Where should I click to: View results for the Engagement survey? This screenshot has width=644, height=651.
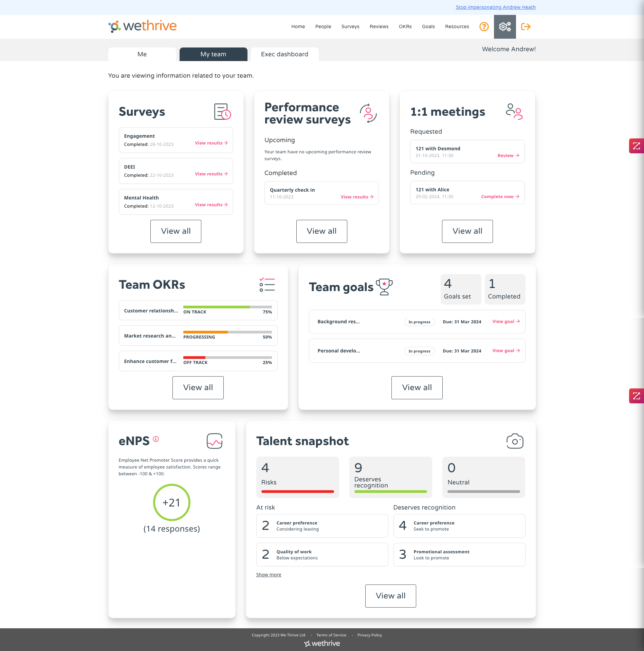coord(211,143)
